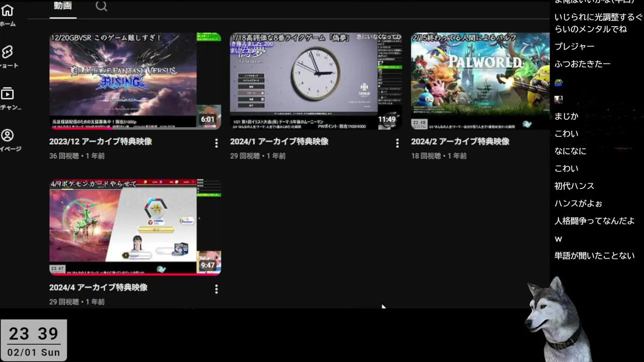Open title 2023/12 アーカイブ特典映像
This screenshot has width=644, height=362.
[x=101, y=142]
